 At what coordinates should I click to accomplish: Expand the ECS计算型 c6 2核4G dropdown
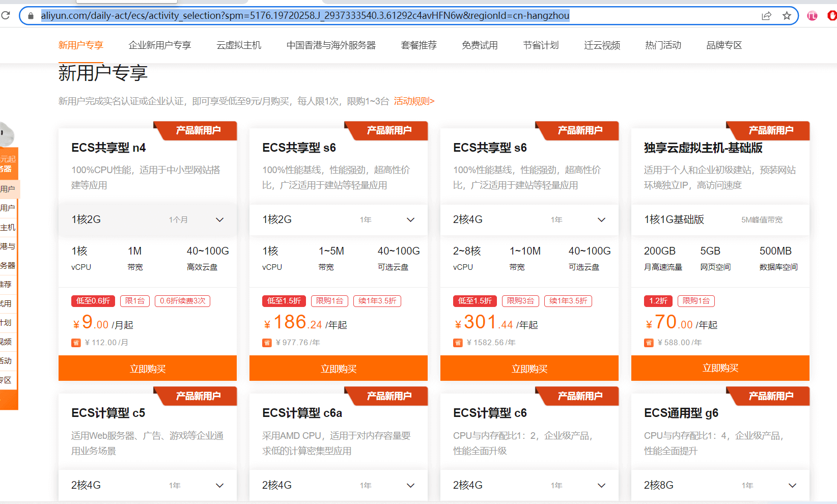coord(529,486)
